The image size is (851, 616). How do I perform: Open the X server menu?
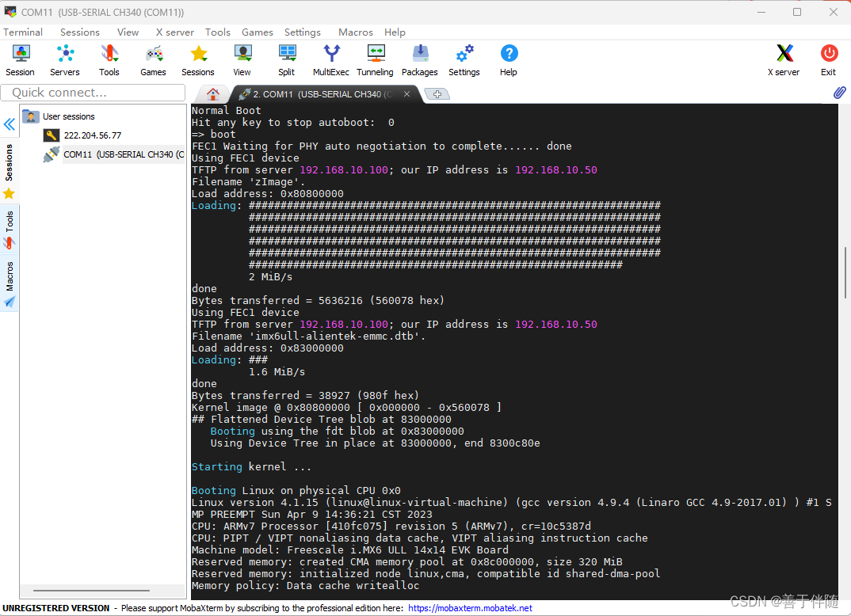point(175,32)
